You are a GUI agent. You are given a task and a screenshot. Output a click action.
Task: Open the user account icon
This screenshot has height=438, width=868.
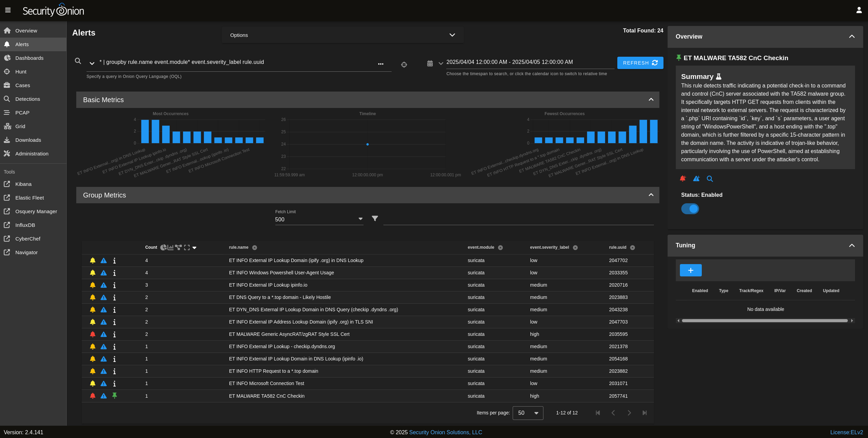859,10
